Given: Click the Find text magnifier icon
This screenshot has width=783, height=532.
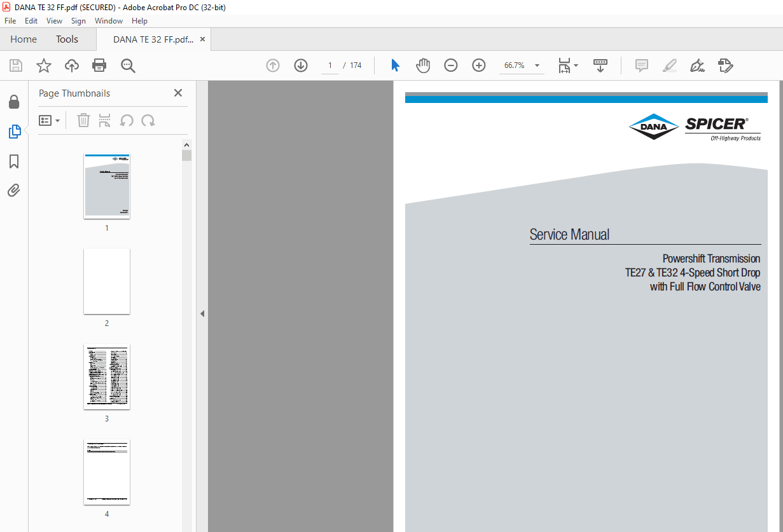Looking at the screenshot, I should (x=128, y=65).
